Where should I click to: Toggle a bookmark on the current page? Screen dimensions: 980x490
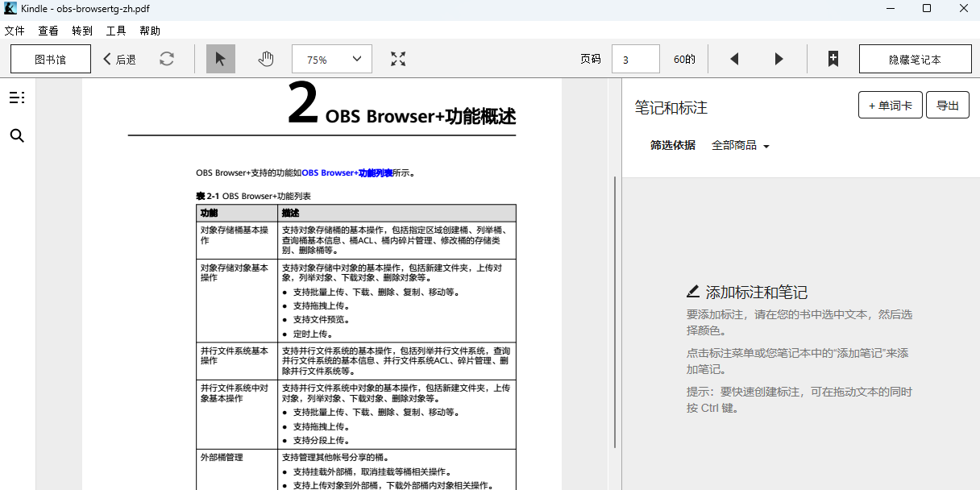pos(833,58)
